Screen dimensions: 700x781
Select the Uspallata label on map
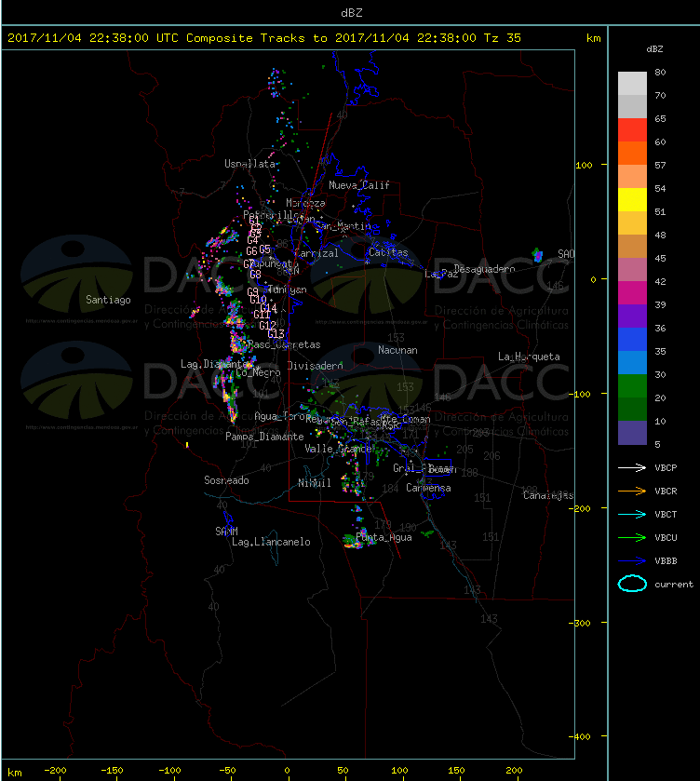[249, 164]
